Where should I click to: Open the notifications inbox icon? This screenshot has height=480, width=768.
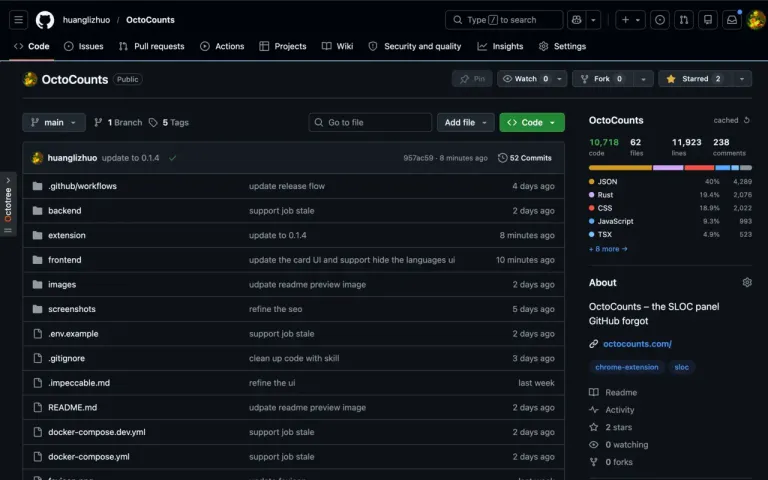(x=732, y=20)
